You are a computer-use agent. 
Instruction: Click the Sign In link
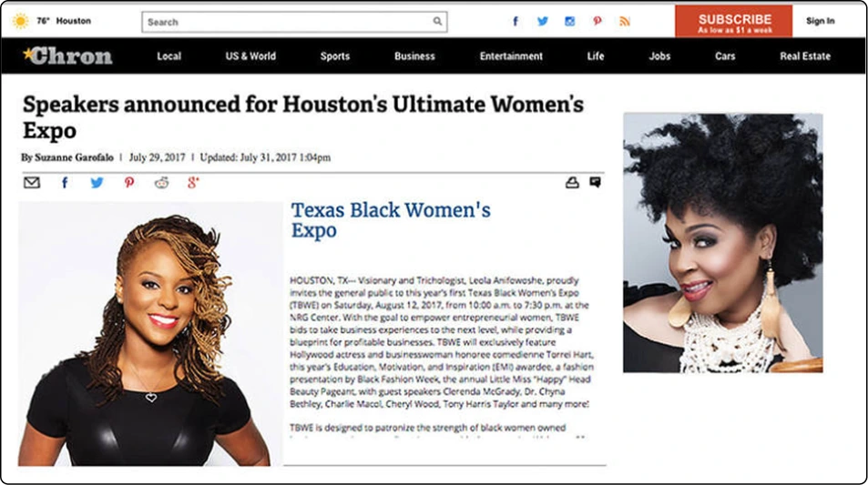click(820, 21)
